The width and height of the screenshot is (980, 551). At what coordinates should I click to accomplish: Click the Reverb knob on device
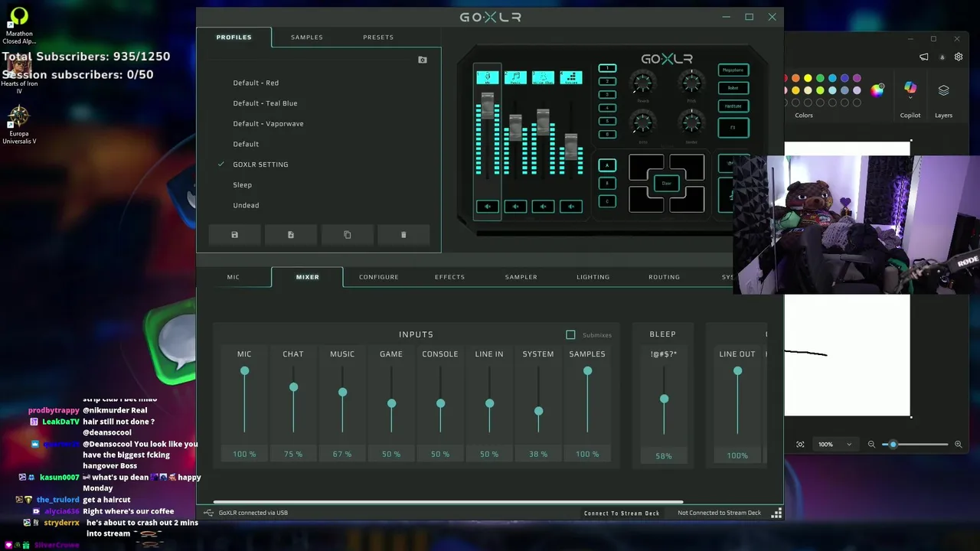tap(643, 82)
